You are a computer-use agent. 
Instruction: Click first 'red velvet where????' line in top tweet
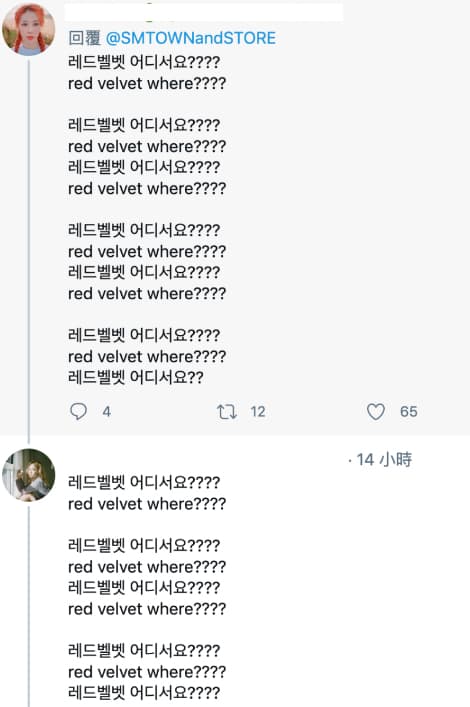pyautogui.click(x=147, y=83)
